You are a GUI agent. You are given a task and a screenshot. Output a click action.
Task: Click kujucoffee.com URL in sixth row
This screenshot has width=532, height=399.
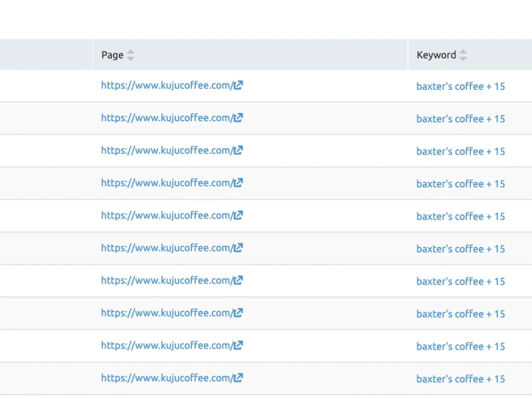[x=167, y=248]
